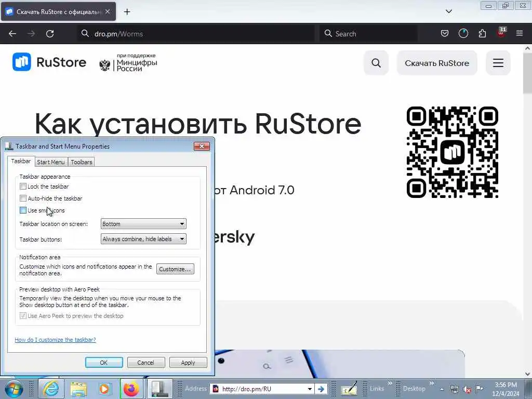Open RuStore page hamburger menu
Viewport: 532px width, 399px height.
pos(498,63)
